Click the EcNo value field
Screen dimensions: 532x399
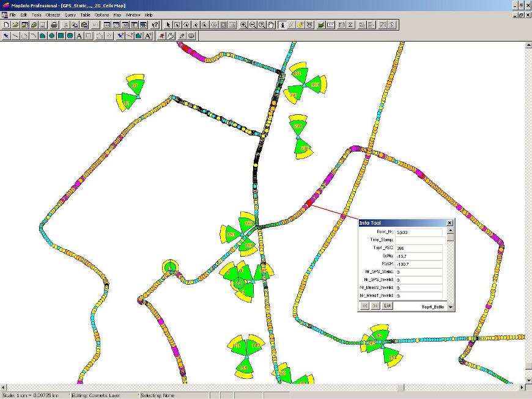click(x=419, y=256)
